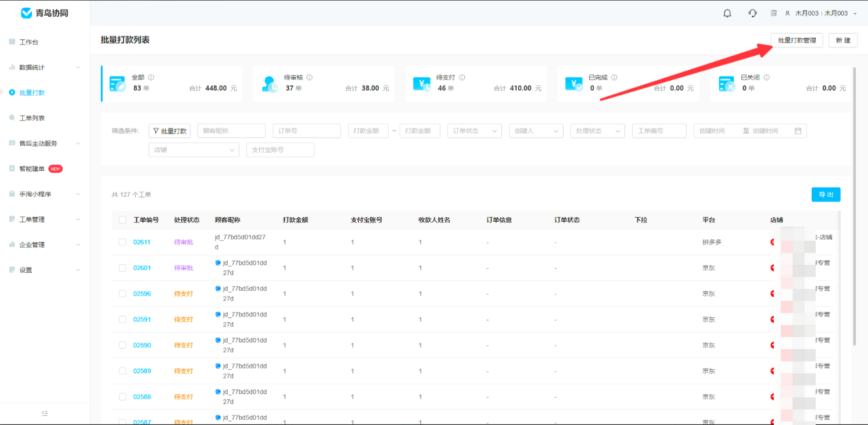Open the notification bell
The height and width of the screenshot is (425, 868).
[x=727, y=13]
